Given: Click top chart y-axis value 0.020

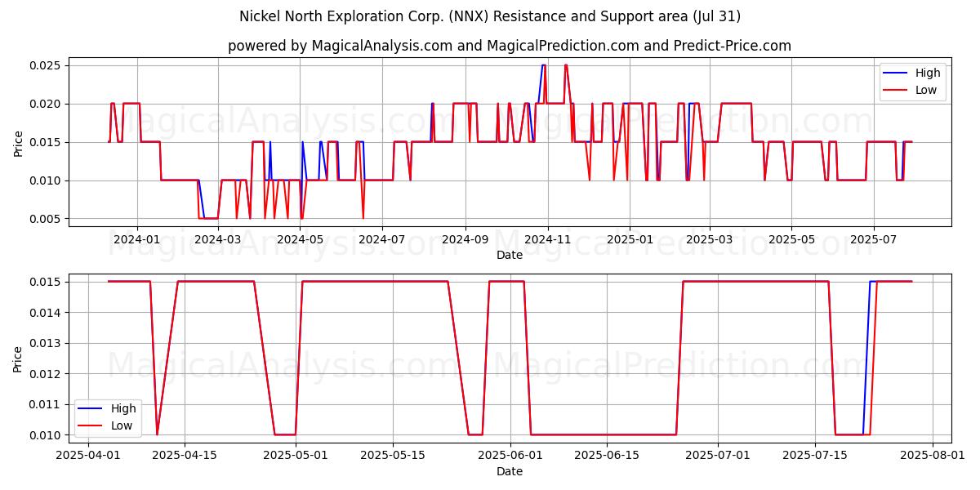Looking at the screenshot, I should pos(47,104).
